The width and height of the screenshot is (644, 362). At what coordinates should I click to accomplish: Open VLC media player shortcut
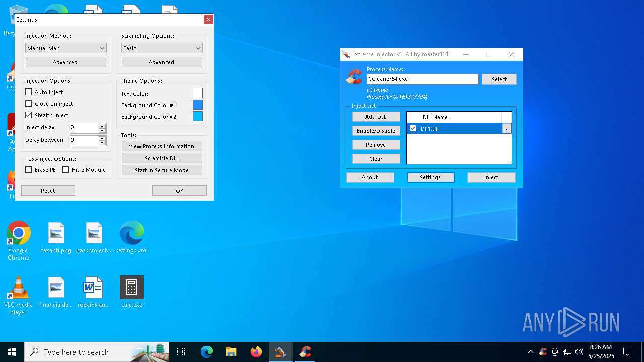point(18,296)
